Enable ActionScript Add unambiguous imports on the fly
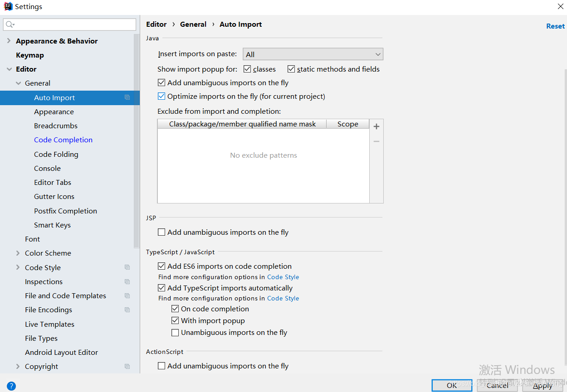567x392 pixels. point(161,366)
